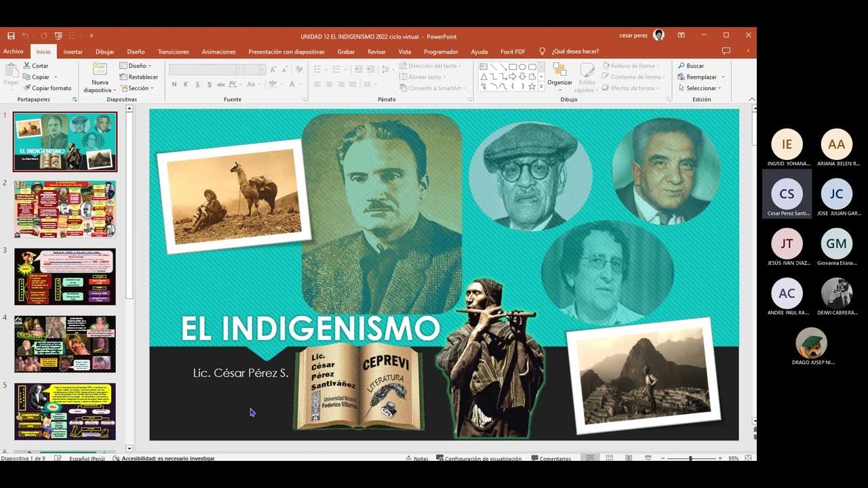
Task: Open Ribbon display options icon
Action: [x=681, y=35]
